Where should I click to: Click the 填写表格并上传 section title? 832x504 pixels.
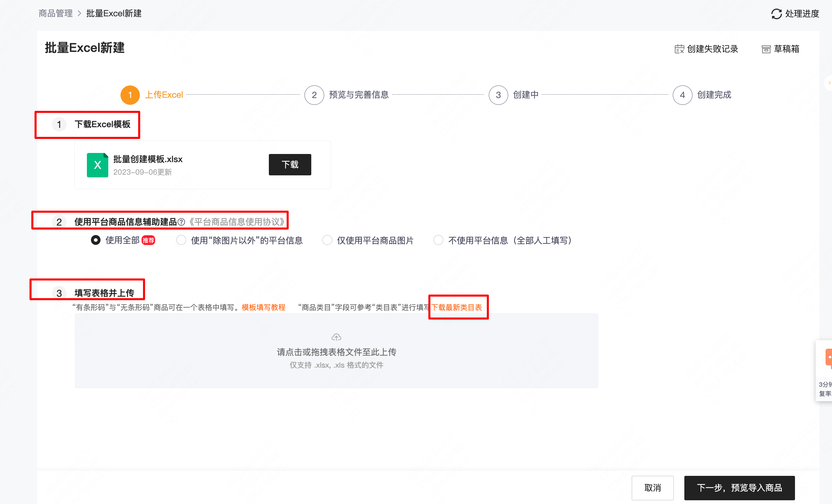pyautogui.click(x=104, y=293)
